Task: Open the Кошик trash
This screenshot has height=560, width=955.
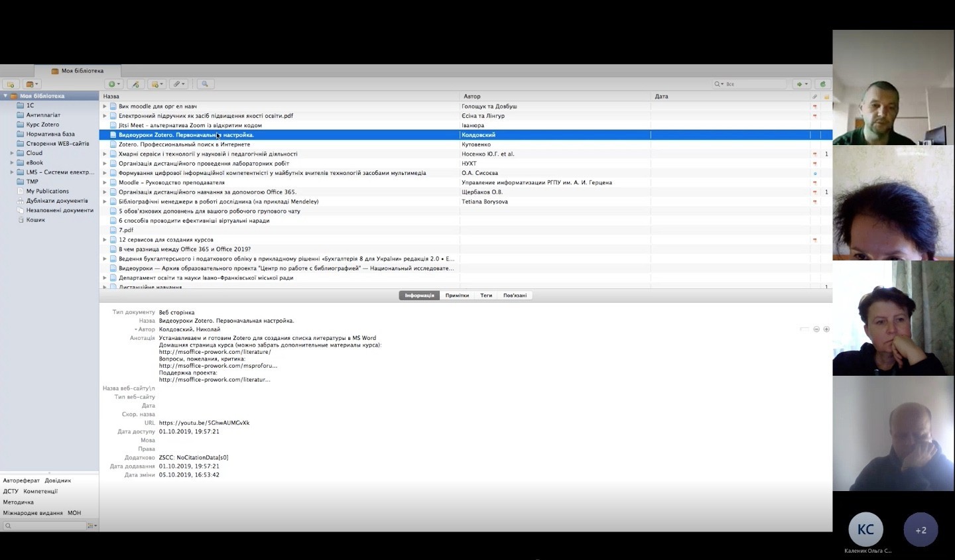Action: point(35,219)
